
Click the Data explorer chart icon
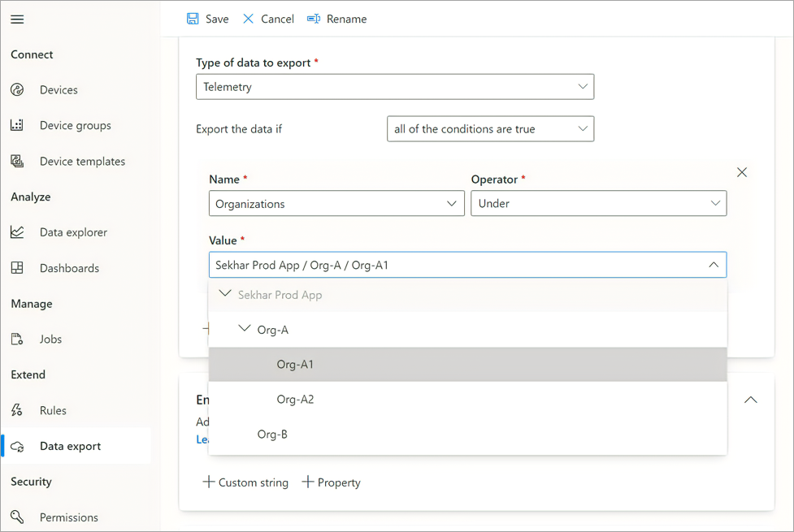17,231
